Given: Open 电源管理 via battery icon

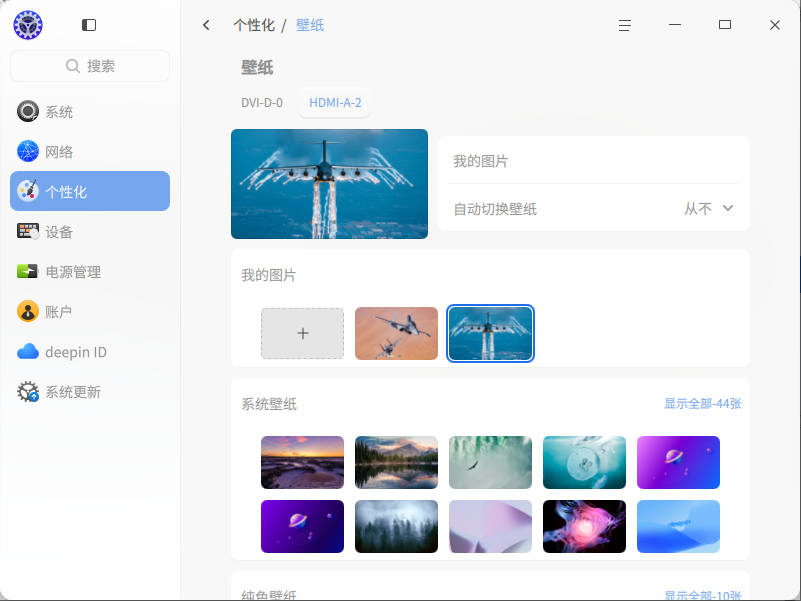Looking at the screenshot, I should click(x=28, y=271).
